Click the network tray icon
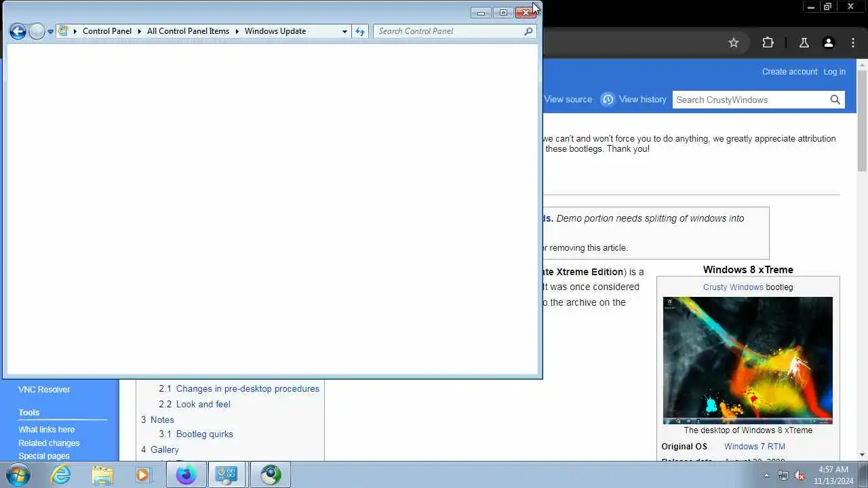This screenshot has width=868, height=488. [783, 476]
